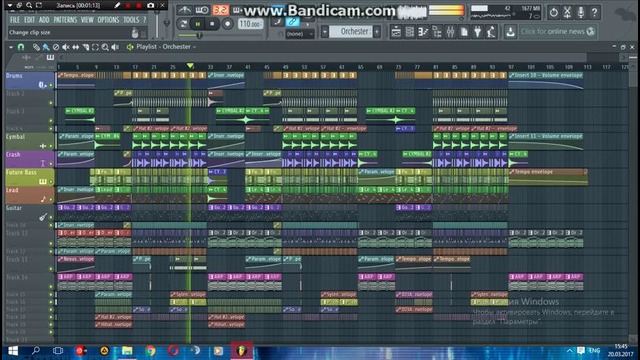Toggle the orange recording countdown button

[220, 10]
